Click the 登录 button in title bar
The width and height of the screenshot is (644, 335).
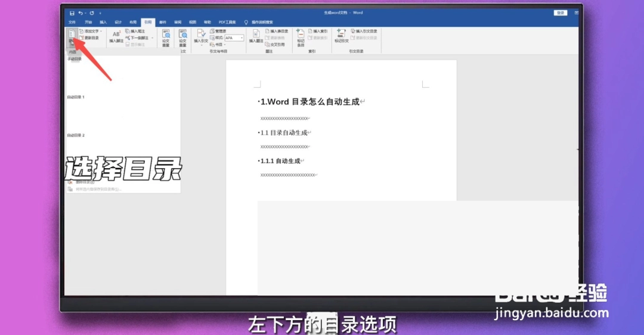pyautogui.click(x=560, y=13)
